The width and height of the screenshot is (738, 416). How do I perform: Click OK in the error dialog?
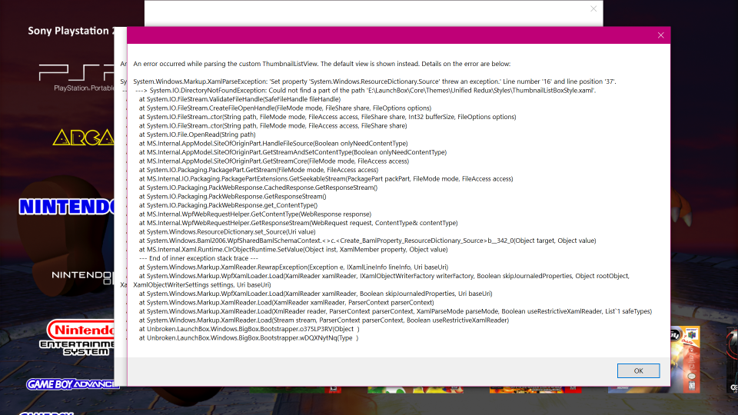(638, 370)
